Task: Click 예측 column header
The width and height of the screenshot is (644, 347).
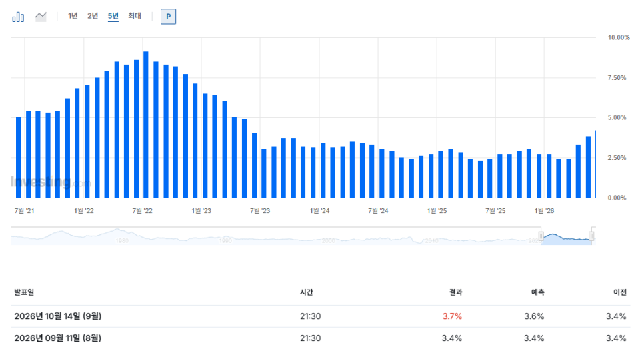Action: (x=537, y=292)
